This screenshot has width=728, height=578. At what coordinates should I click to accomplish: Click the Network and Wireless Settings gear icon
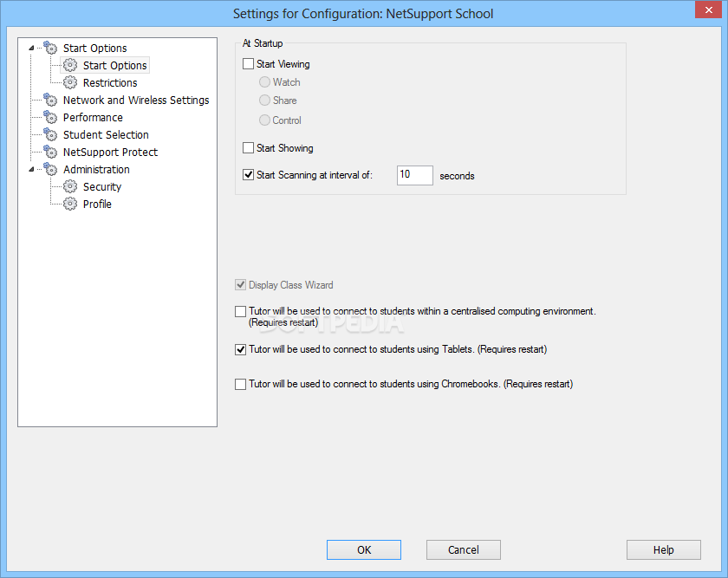coord(50,100)
